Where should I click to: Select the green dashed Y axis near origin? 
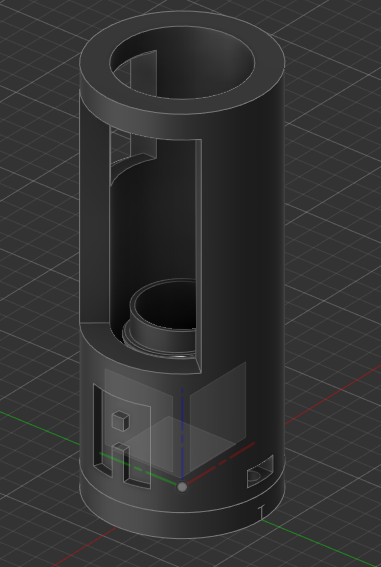click(138, 468)
